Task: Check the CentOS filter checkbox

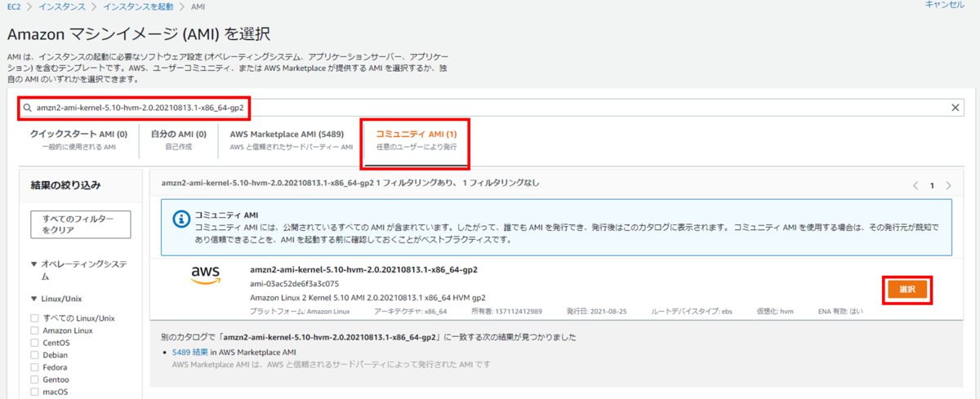Action: point(34,343)
